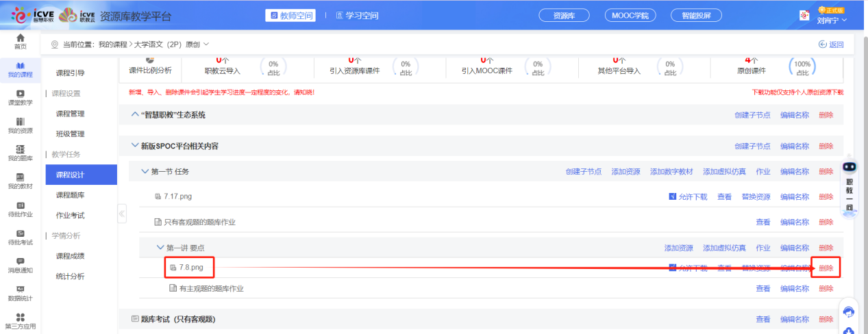Image resolution: width=868 pixels, height=334 pixels.
Task: Switch to the 学习空间 tab
Action: coord(357,16)
